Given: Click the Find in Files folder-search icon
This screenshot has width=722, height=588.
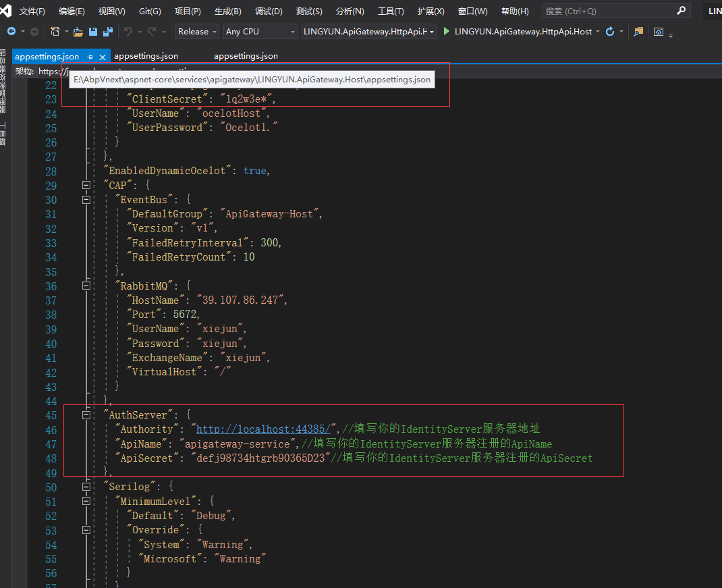Looking at the screenshot, I should [638, 31].
